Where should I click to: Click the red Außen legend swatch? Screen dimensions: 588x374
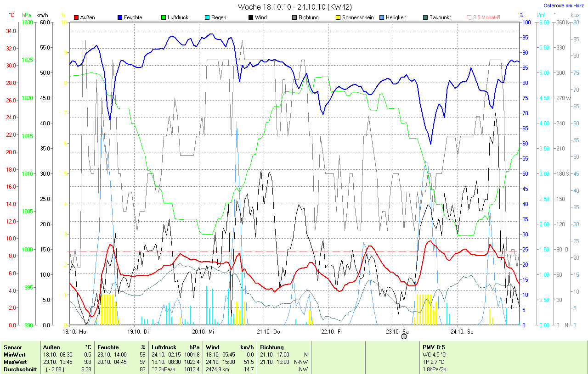(x=76, y=17)
